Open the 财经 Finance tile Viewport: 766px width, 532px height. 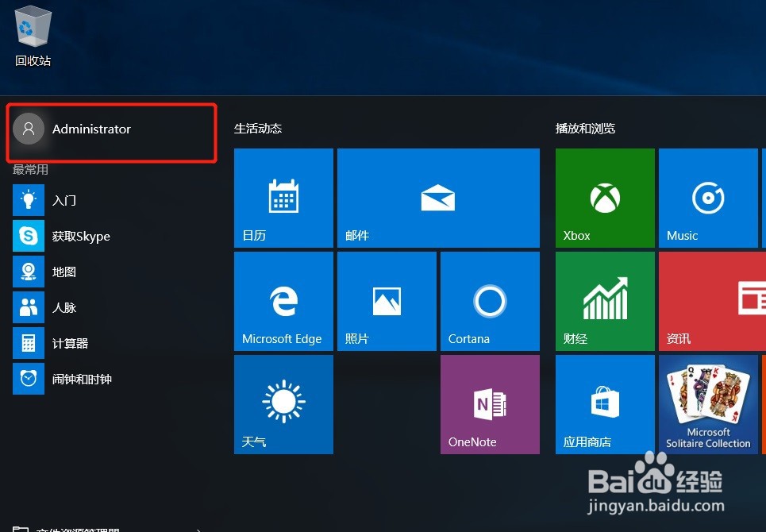(x=605, y=301)
